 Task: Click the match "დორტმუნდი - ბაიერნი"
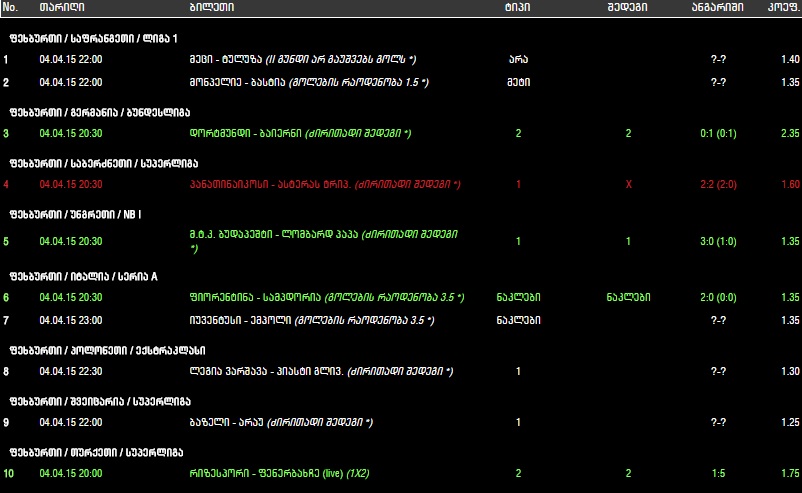pos(246,133)
